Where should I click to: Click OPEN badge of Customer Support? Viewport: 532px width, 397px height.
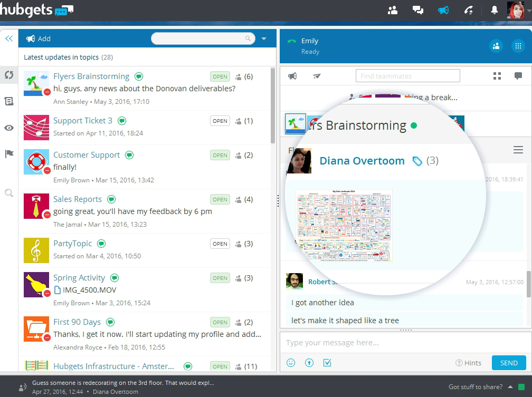220,156
